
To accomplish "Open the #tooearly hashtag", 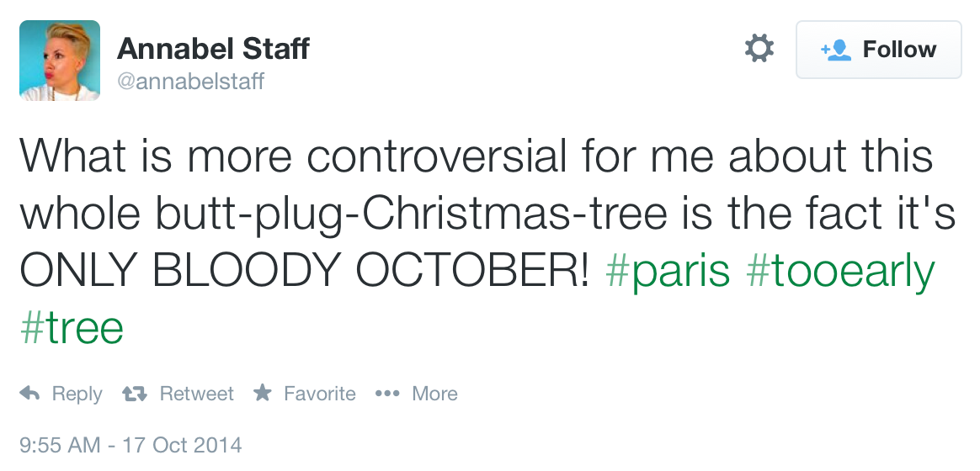I will (x=841, y=272).
